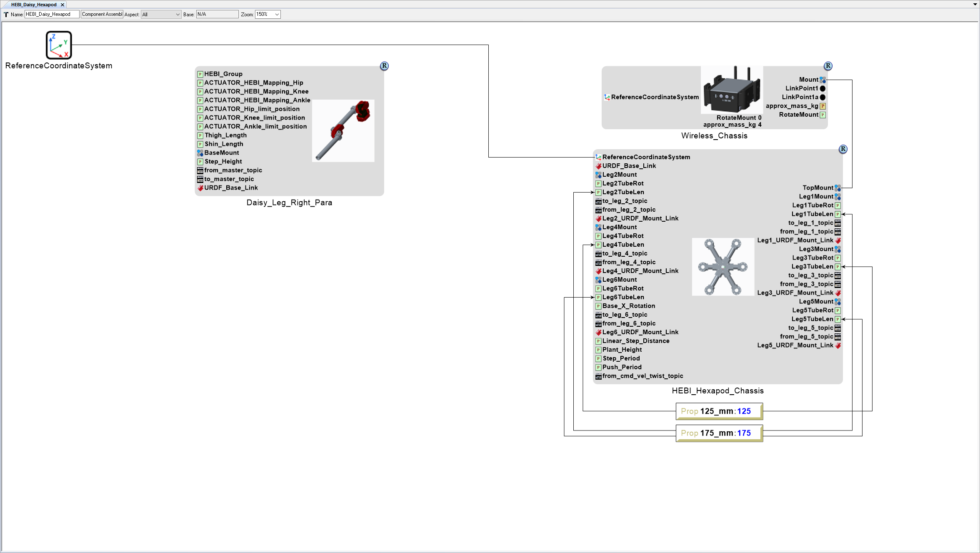This screenshot has height=553, width=980.
Task: Click the URDF_Base_Link icon in Daisy_Leg_Right_Para
Action: [200, 188]
